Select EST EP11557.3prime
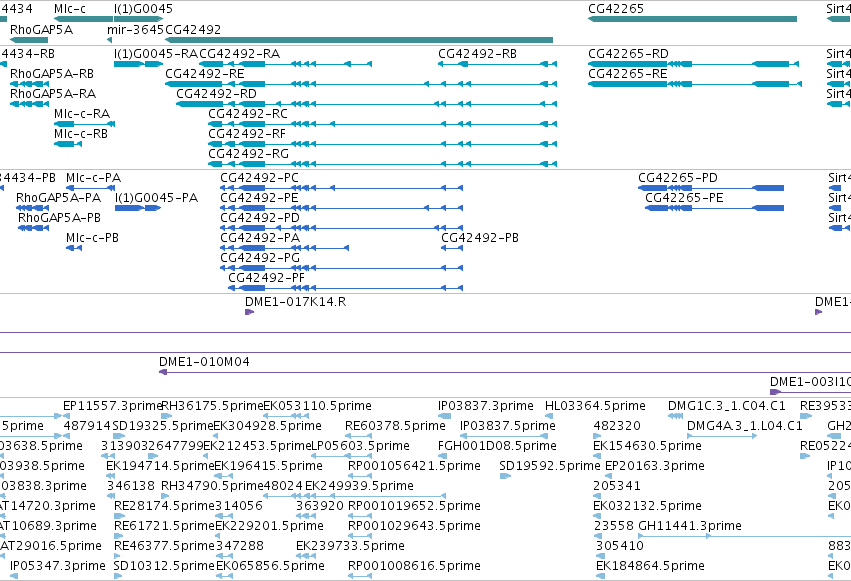 pos(112,406)
